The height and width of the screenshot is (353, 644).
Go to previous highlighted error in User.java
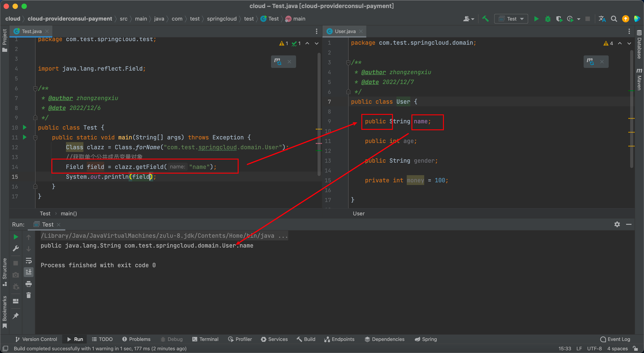620,44
